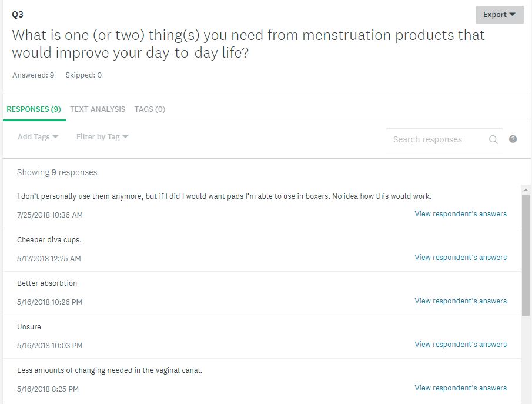Click the search magnifier icon
The image size is (532, 404).
click(493, 139)
